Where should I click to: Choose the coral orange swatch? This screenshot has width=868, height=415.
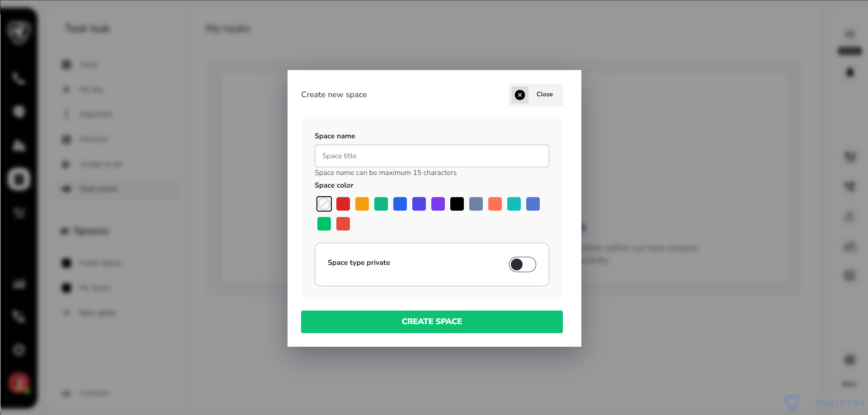pyautogui.click(x=495, y=204)
